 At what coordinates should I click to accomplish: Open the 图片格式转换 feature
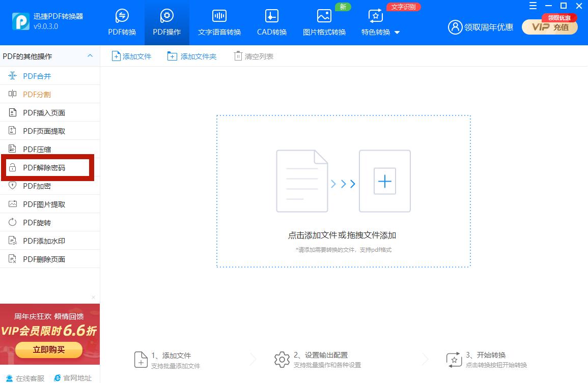pos(324,22)
